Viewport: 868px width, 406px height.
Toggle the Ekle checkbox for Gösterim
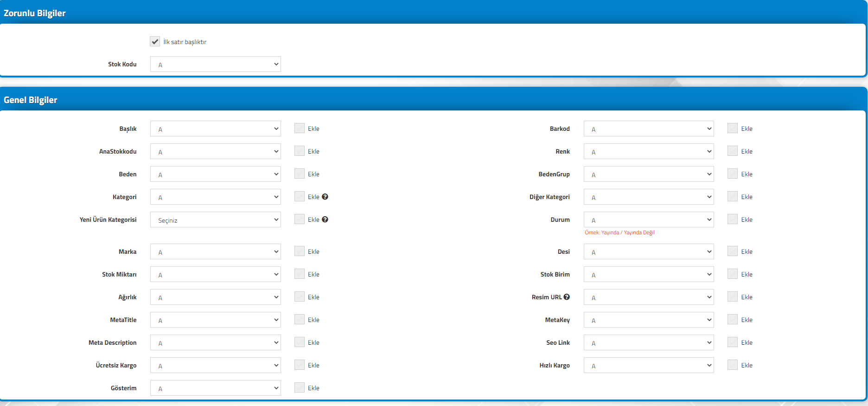(300, 387)
